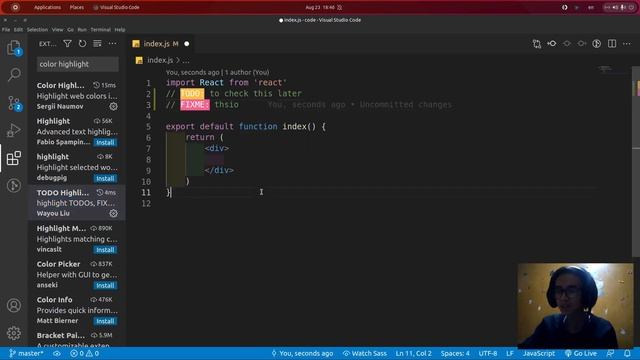Viewport: 640px width, 360px height.
Task: Select the TODO Highlight extension entry
Action: pos(77,203)
